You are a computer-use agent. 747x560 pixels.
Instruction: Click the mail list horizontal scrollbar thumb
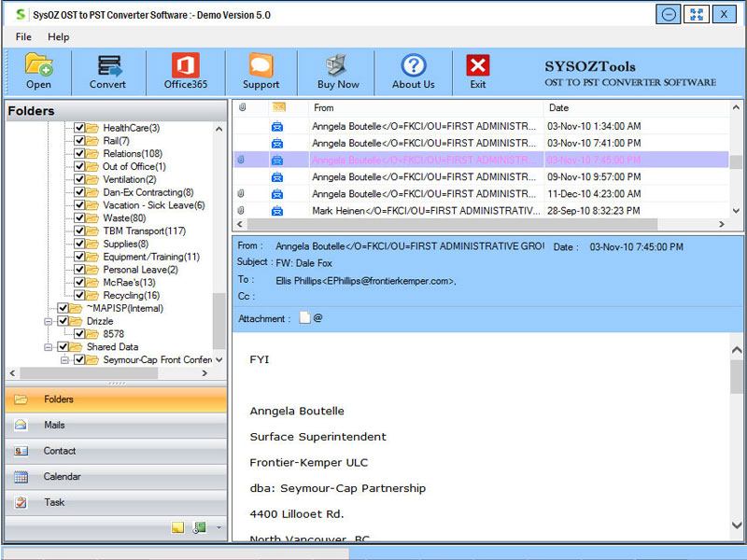click(452, 224)
